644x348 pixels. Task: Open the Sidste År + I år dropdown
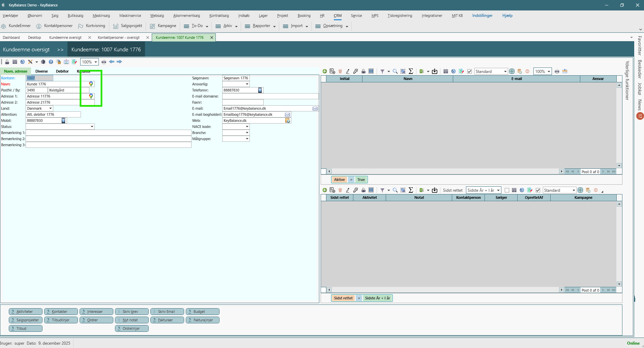[498, 190]
